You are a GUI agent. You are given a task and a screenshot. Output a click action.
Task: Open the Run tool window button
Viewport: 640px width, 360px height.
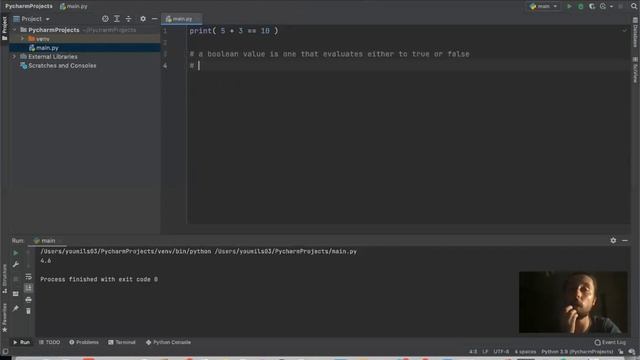point(21,342)
